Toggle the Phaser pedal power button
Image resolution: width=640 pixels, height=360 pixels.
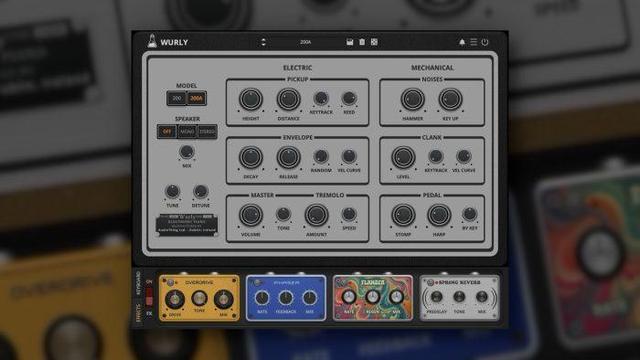[x=257, y=282]
